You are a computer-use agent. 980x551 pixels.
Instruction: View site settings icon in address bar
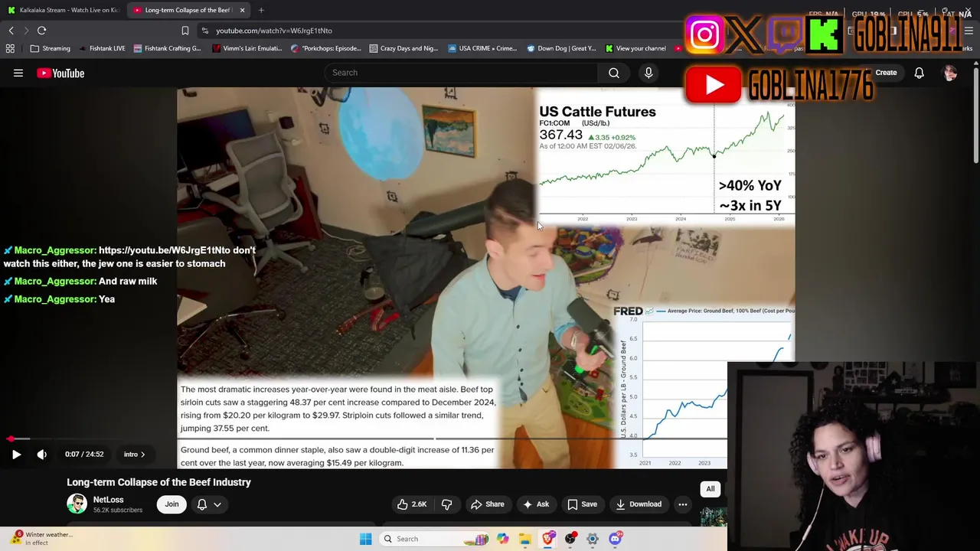204,31
